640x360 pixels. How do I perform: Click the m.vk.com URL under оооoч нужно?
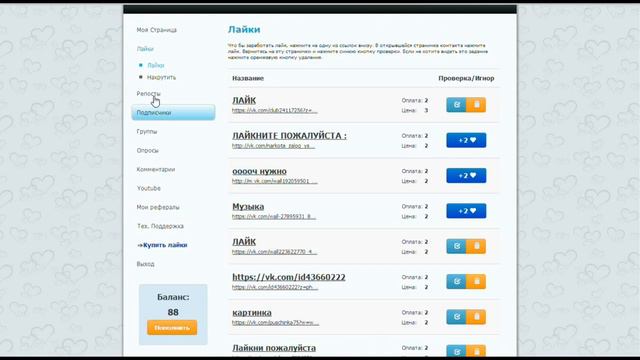click(274, 181)
